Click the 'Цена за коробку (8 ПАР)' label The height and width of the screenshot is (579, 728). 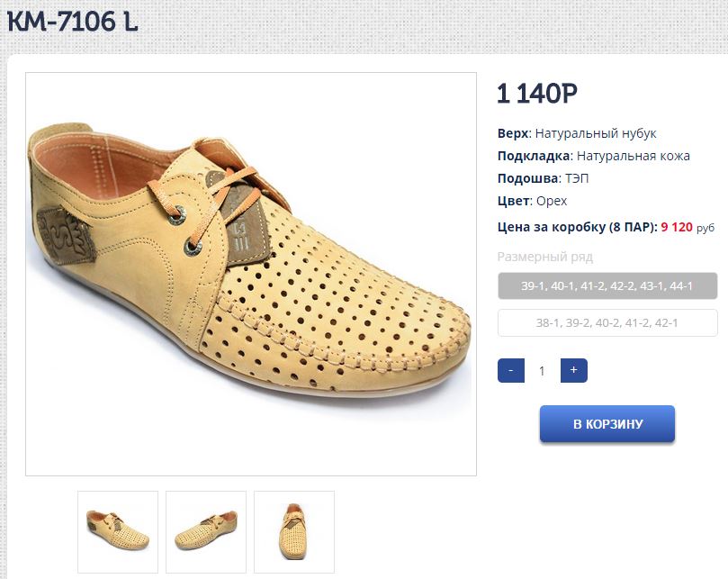tap(577, 227)
